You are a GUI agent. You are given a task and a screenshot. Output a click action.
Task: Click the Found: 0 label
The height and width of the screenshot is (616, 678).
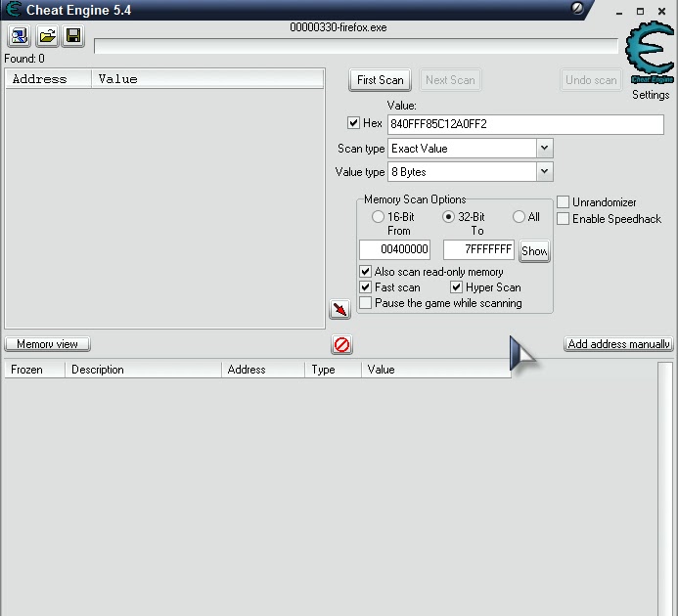[x=24, y=59]
